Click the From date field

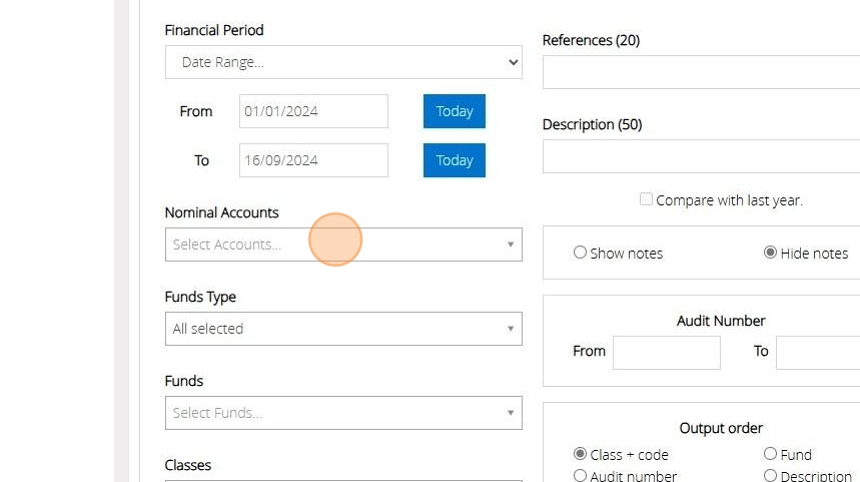click(x=313, y=111)
